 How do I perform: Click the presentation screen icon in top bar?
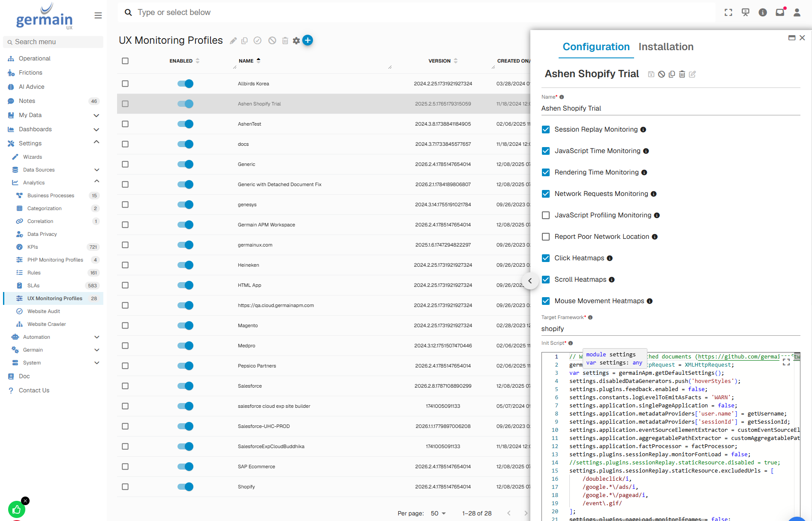pyautogui.click(x=746, y=12)
